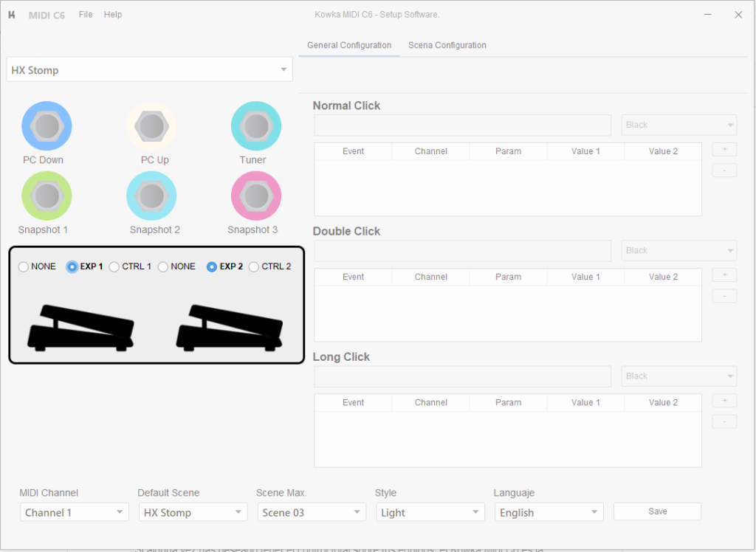This screenshot has height=552, width=756.
Task: Open the Help menu
Action: 113,15
